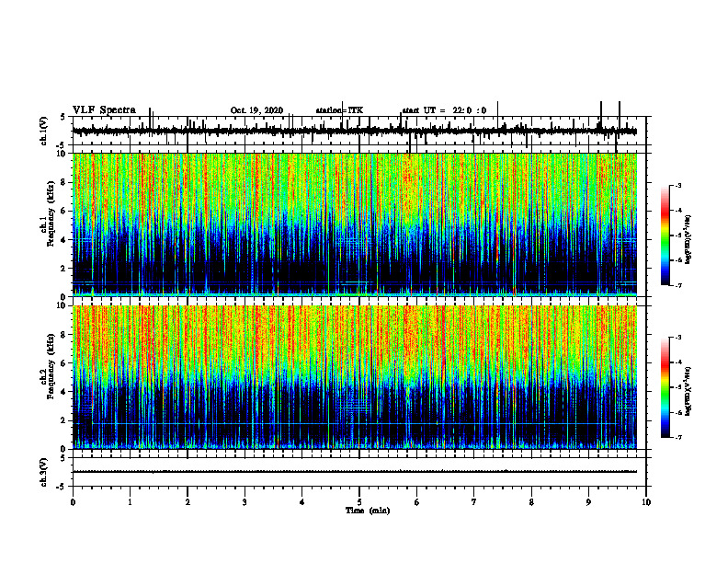Screen dimensions: 728x563
Task: Click inside the ch.1 spectrogram panel
Action: [x=355, y=224]
